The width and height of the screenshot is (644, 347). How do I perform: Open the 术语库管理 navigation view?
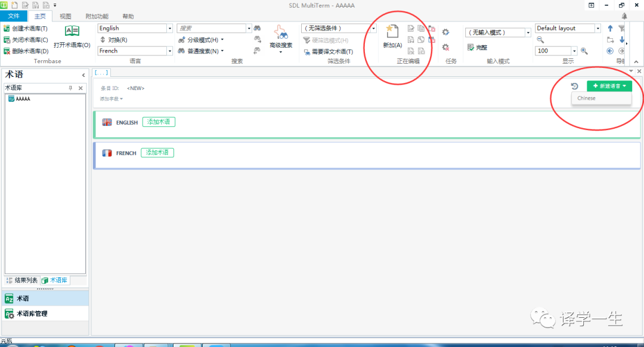45,314
